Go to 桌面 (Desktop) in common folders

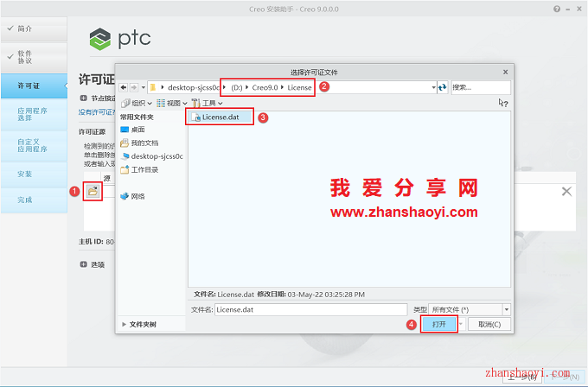coord(133,130)
